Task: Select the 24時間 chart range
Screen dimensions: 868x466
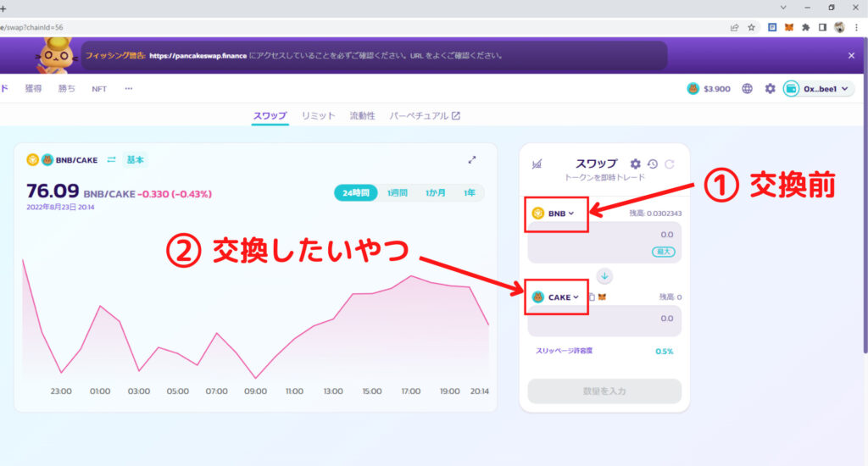Action: [x=355, y=192]
